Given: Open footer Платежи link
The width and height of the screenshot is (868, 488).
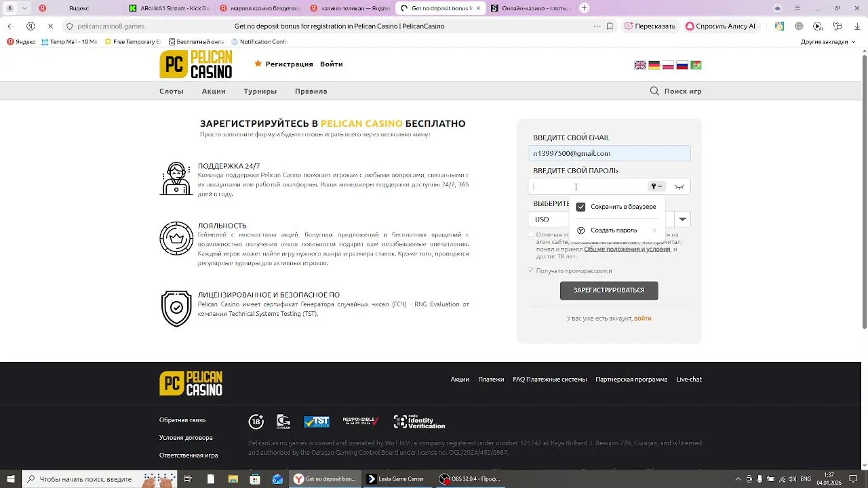Looking at the screenshot, I should [491, 380].
